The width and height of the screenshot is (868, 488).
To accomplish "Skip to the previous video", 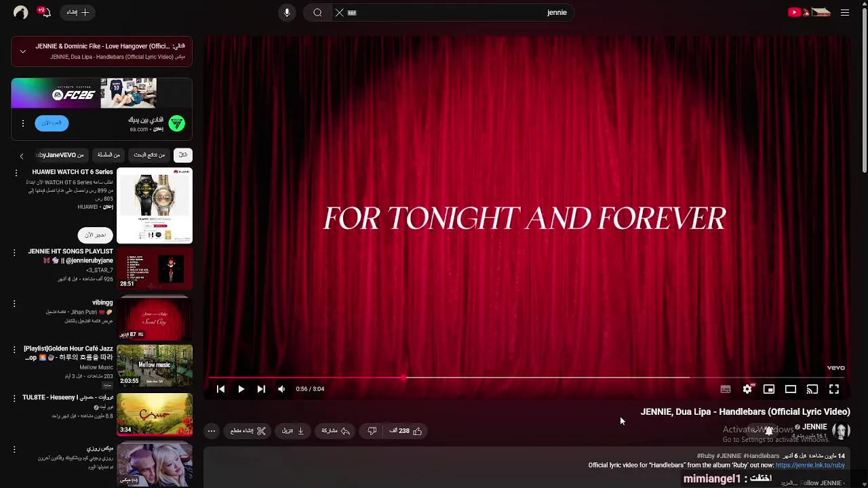I will pyautogui.click(x=220, y=389).
